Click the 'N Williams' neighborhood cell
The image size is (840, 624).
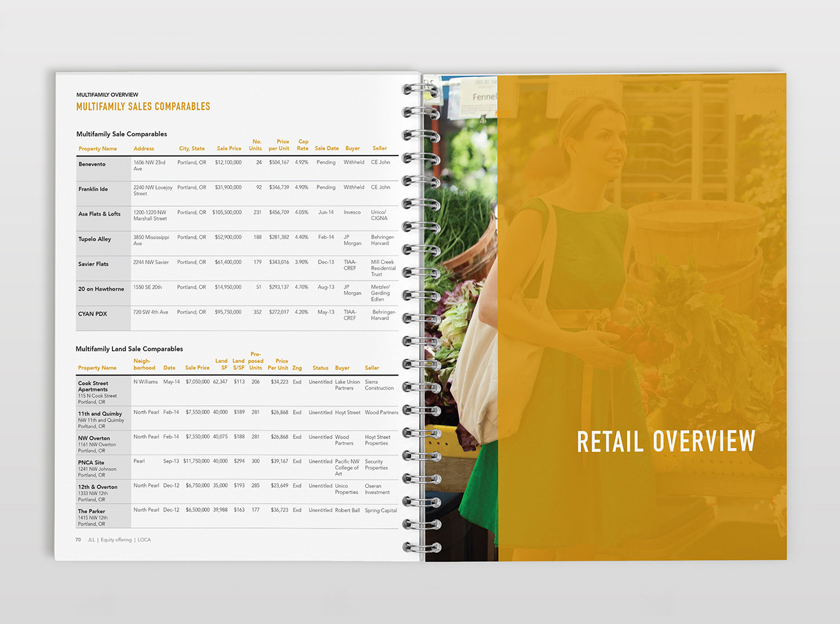tap(146, 382)
